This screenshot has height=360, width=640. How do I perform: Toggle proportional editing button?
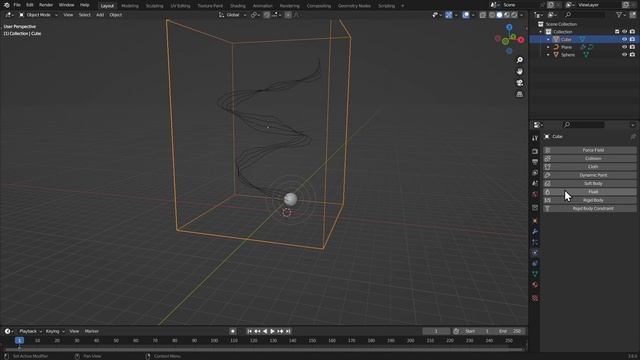[x=288, y=15]
